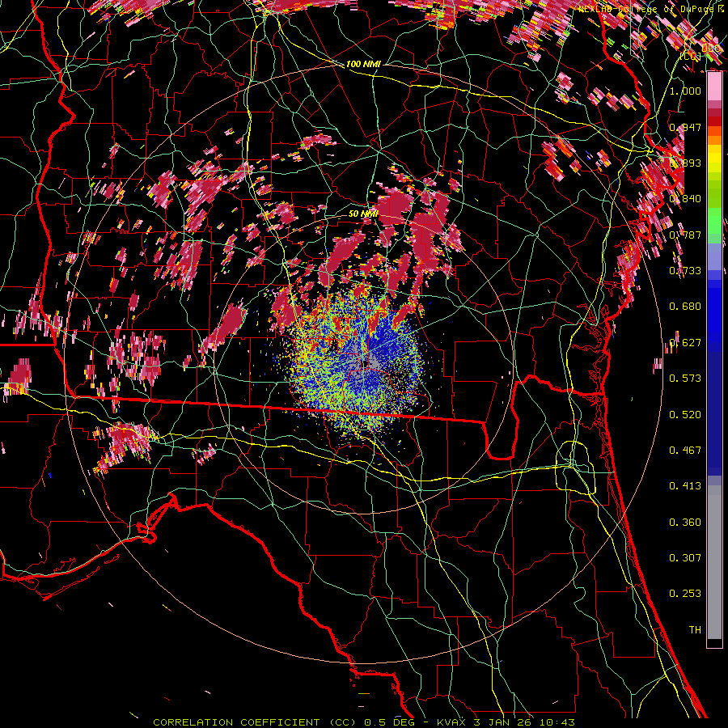
Task: Click the 0.520 legend value
Action: 685,415
